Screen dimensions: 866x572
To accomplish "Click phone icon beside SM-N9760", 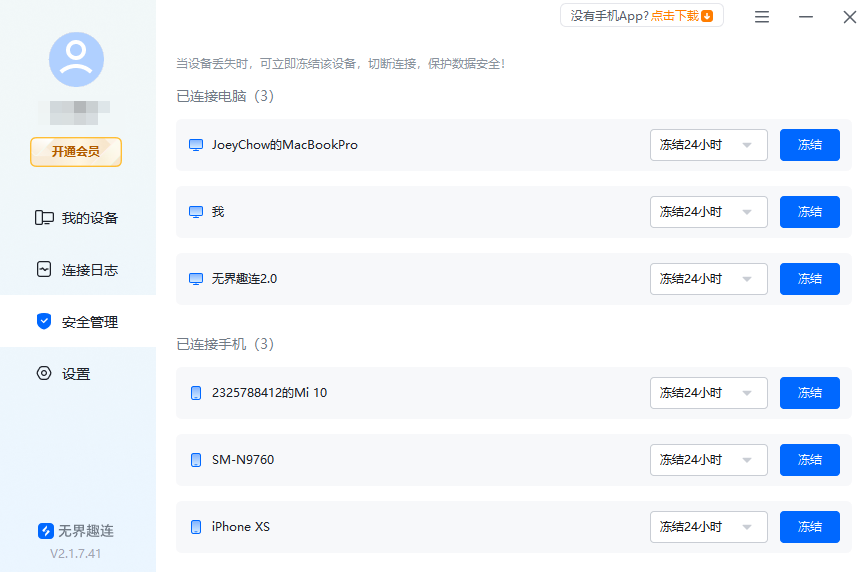I will click(196, 460).
